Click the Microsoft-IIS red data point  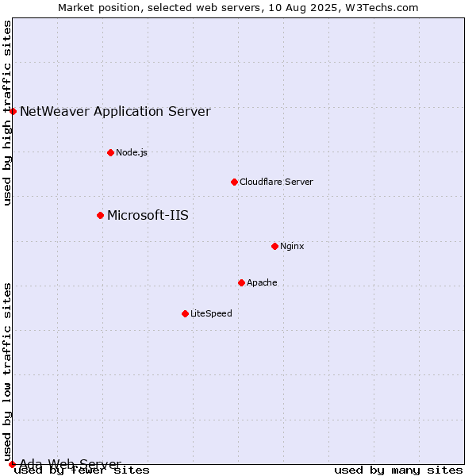coord(101,216)
